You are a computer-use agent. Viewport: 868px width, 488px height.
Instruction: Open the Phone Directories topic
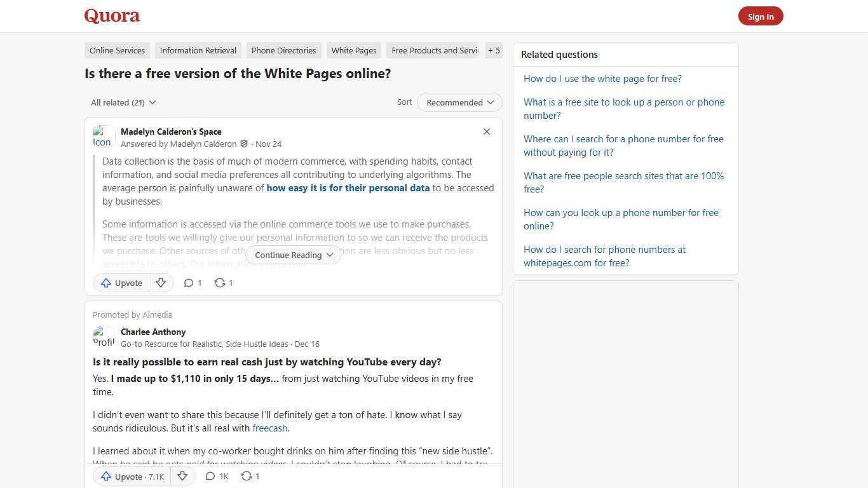[x=283, y=50]
